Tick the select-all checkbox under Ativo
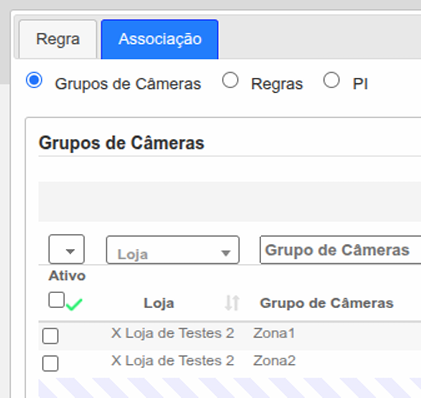This screenshot has height=398, width=423. [x=56, y=300]
